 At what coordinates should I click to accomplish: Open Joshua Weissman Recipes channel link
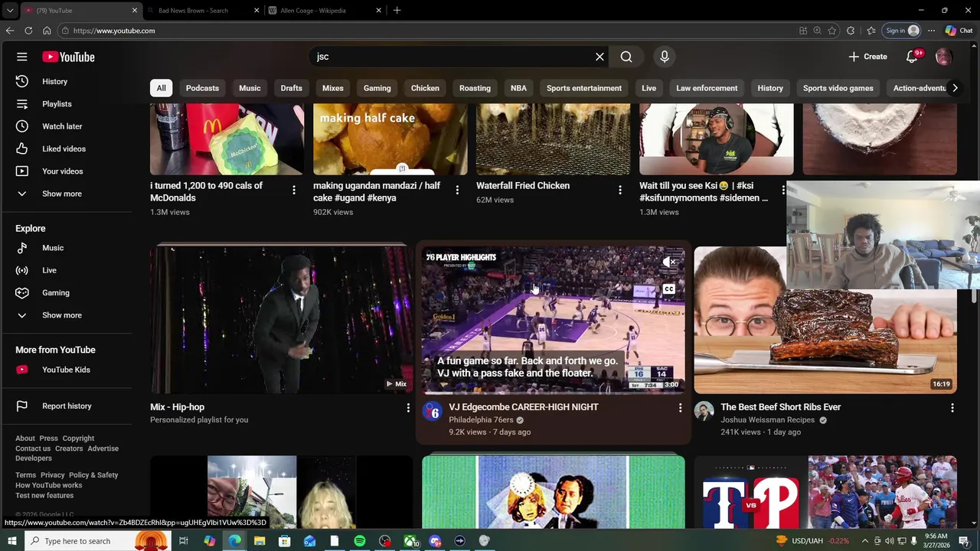tap(767, 420)
